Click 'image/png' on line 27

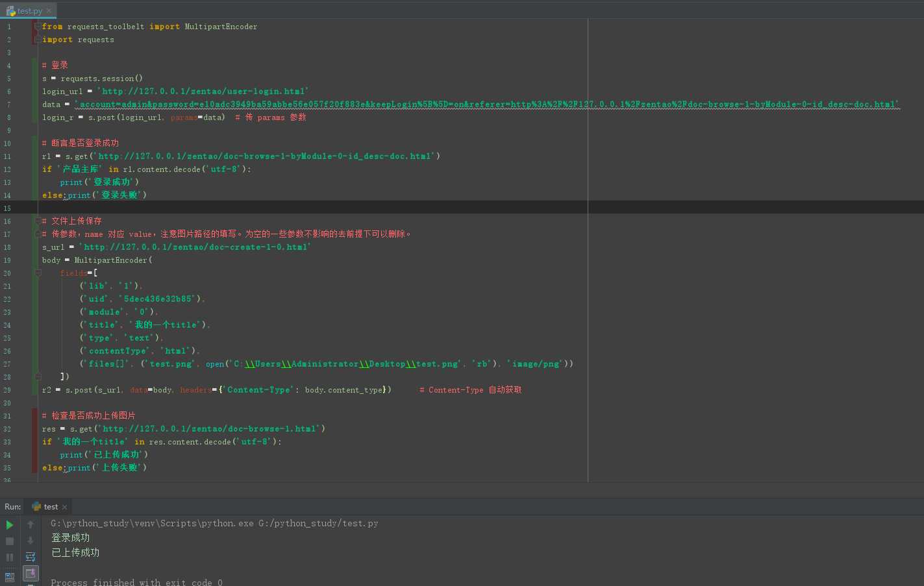point(535,364)
